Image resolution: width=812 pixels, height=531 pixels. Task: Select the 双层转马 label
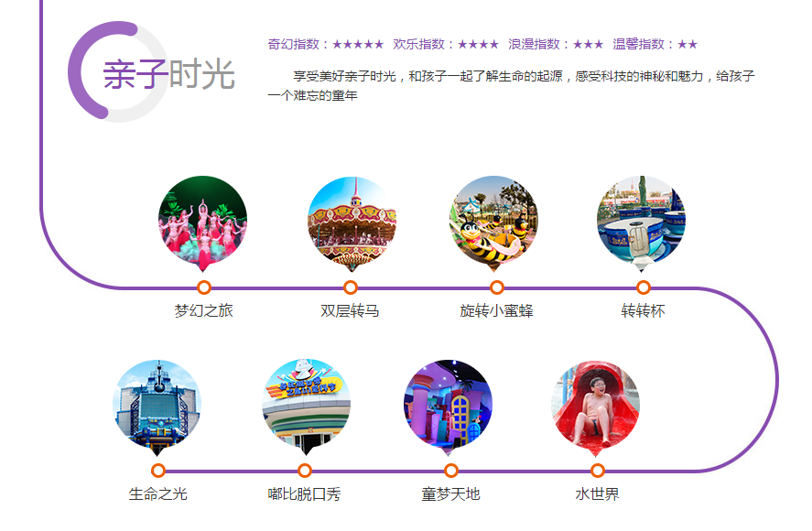(350, 311)
